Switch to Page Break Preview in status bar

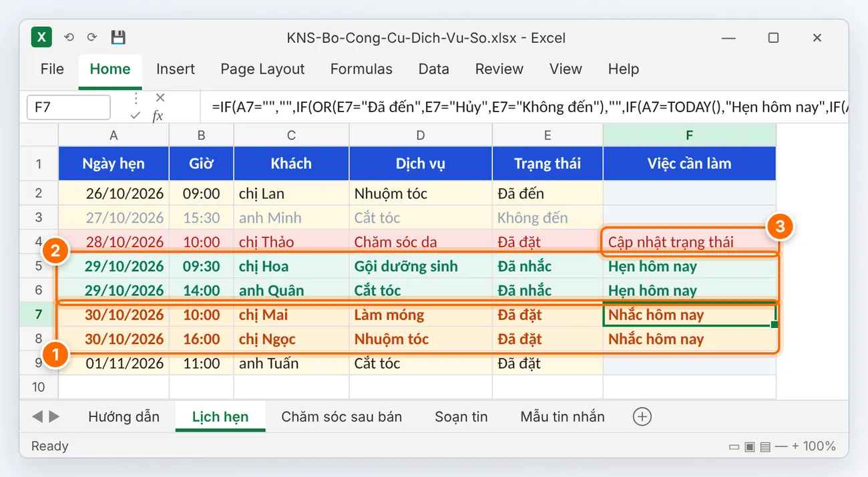[765, 446]
